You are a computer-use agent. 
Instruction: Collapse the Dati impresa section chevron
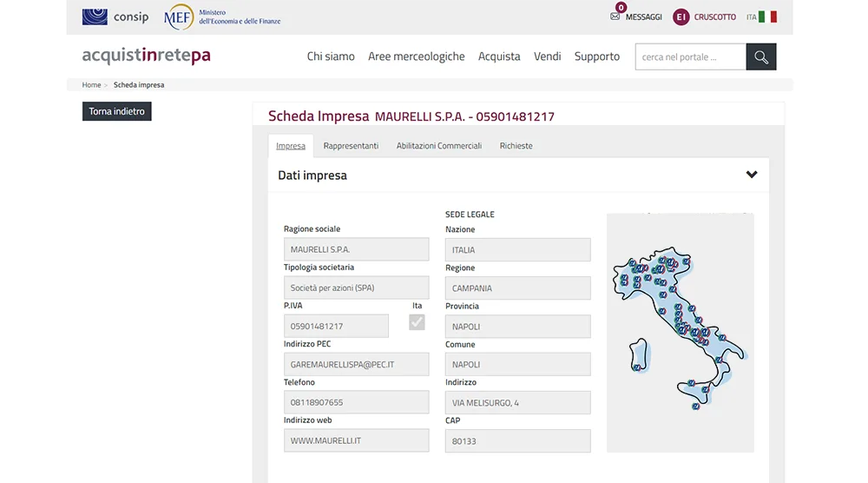752,175
